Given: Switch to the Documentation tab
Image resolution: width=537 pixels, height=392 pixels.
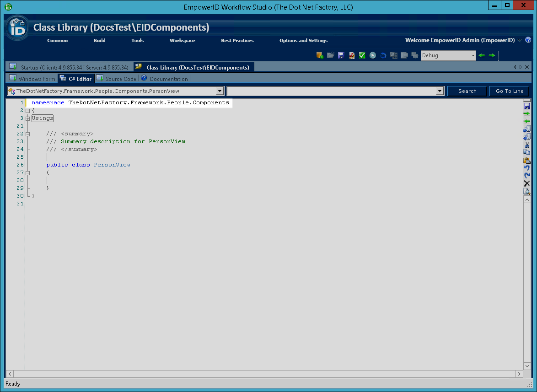Looking at the screenshot, I should (168, 78).
